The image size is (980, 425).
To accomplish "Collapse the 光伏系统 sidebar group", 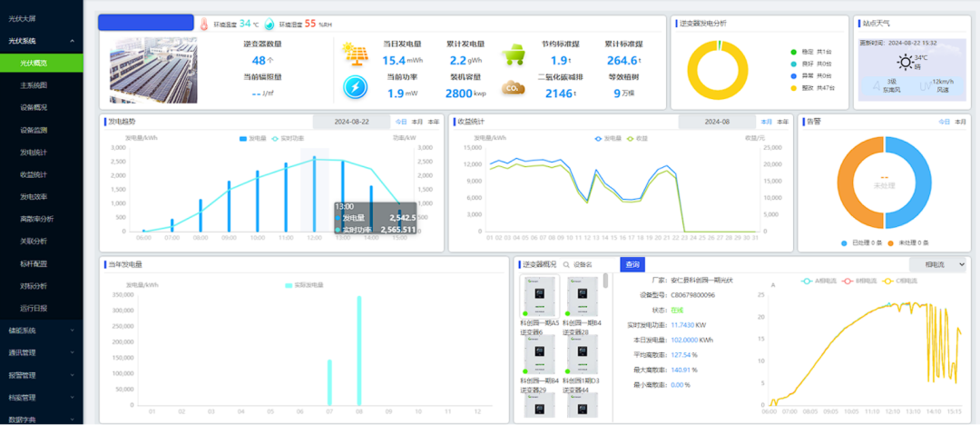I will [x=41, y=41].
